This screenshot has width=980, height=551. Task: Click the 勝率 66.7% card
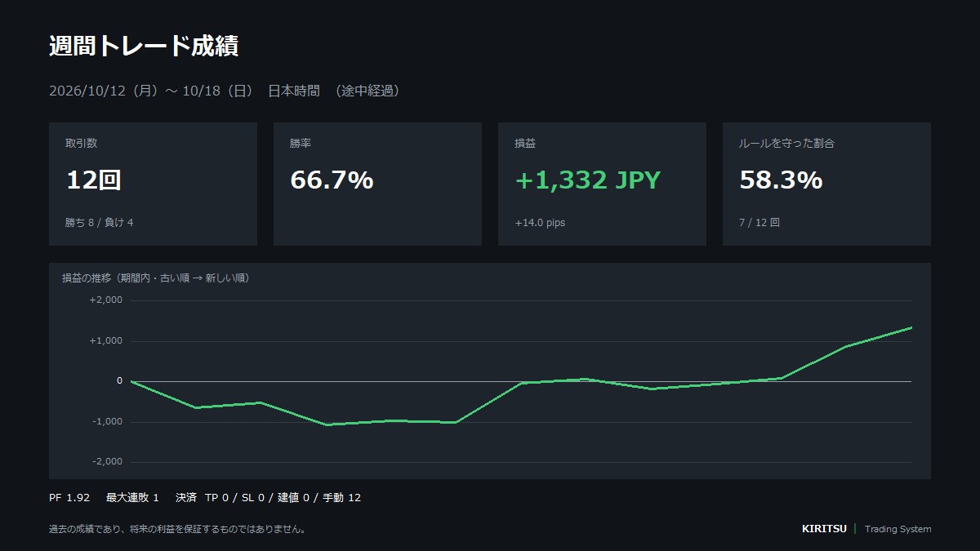[x=377, y=184]
